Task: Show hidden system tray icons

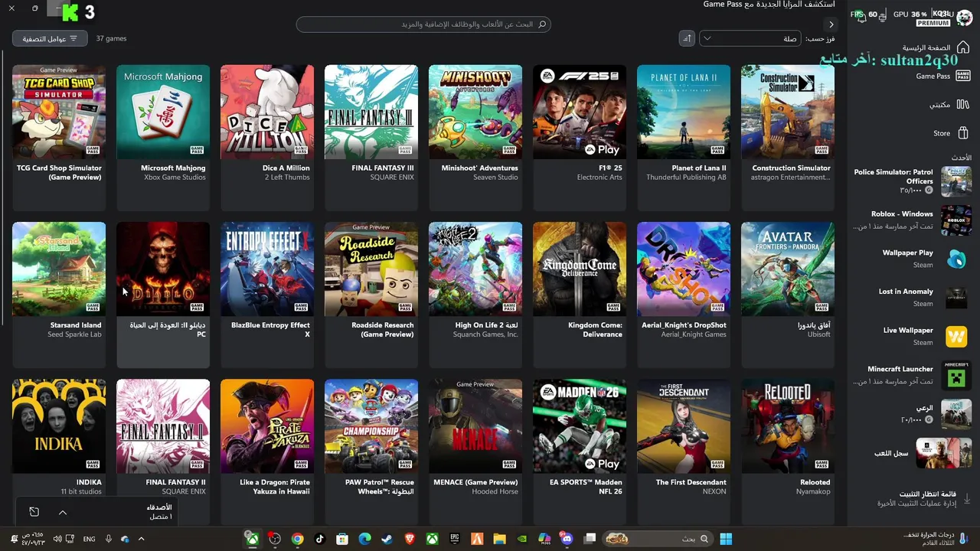Action: (x=141, y=539)
